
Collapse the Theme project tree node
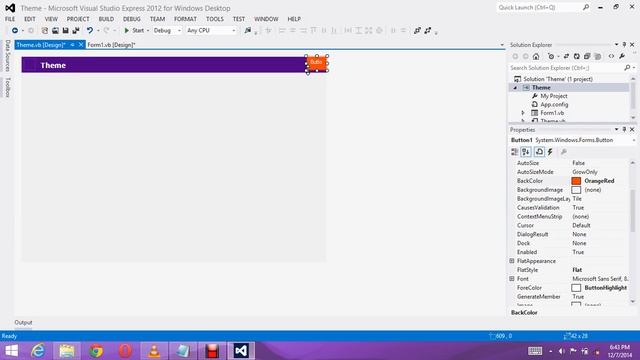pyautogui.click(x=515, y=88)
